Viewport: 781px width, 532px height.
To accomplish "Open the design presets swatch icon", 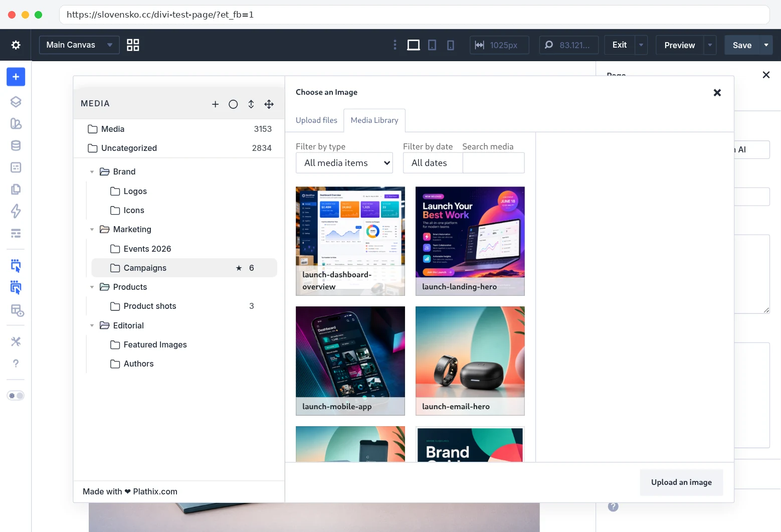I will pos(16,124).
